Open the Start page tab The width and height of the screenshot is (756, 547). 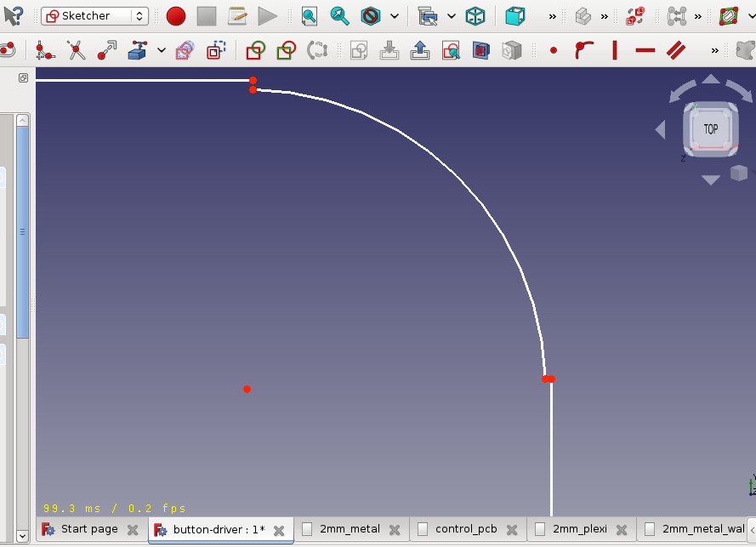88,528
